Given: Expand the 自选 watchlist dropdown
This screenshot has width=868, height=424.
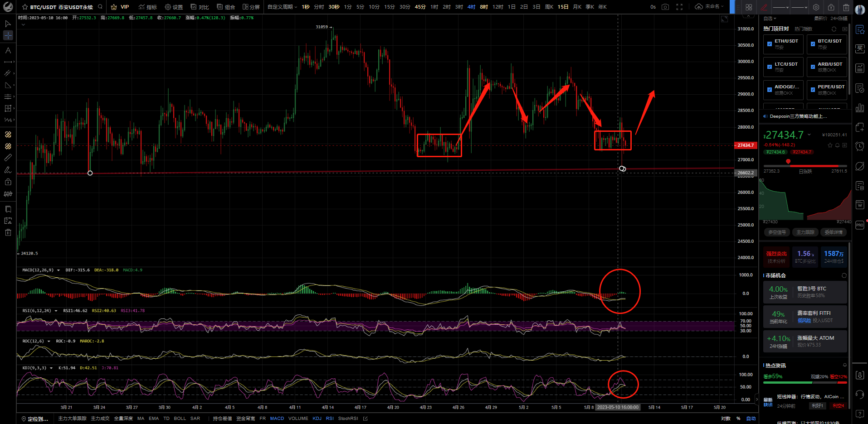Looking at the screenshot, I should pyautogui.click(x=770, y=19).
